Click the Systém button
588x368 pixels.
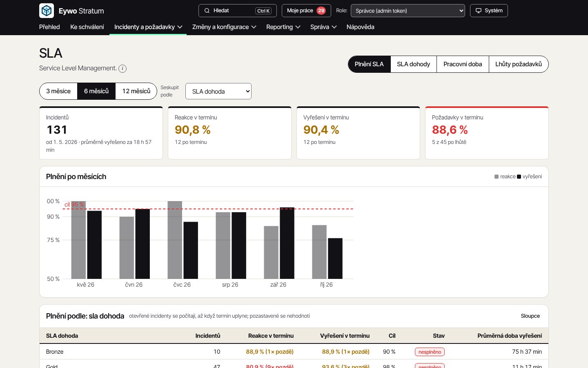489,11
